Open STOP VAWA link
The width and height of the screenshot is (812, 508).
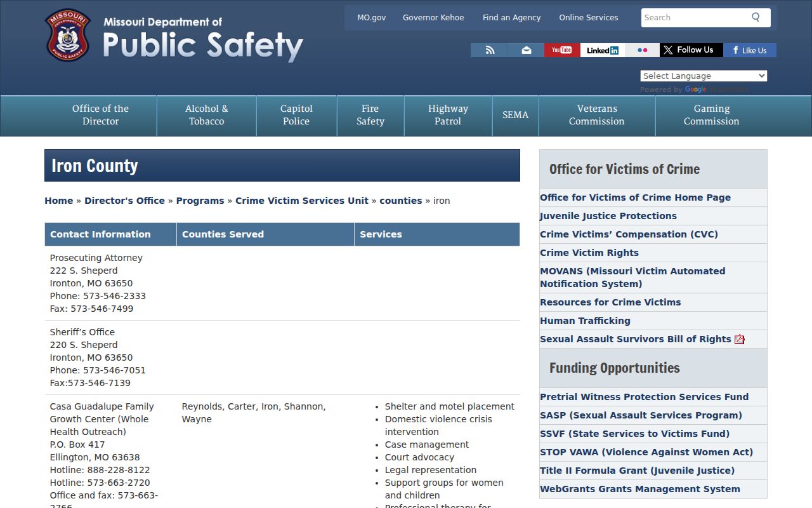coord(646,452)
